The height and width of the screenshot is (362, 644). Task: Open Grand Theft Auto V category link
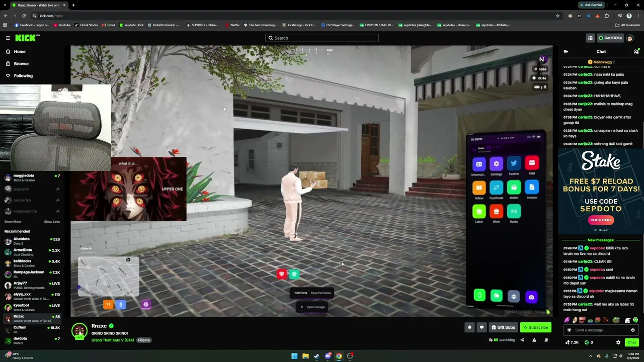113,340
